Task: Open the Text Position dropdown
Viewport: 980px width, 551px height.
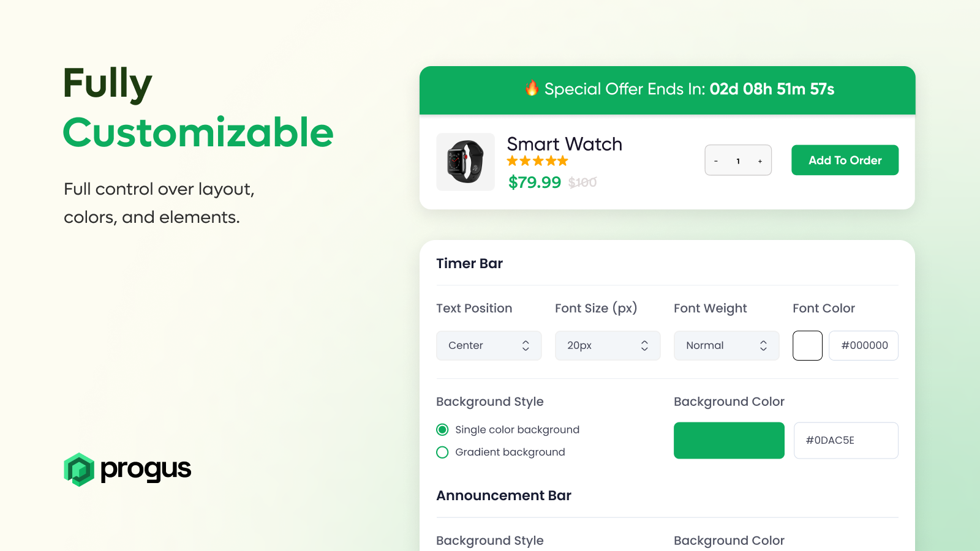Action: click(x=489, y=345)
